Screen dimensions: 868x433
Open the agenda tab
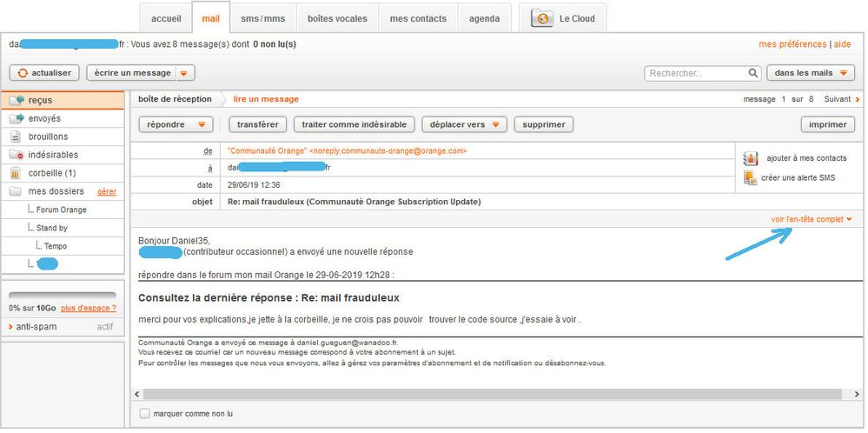pyautogui.click(x=484, y=18)
